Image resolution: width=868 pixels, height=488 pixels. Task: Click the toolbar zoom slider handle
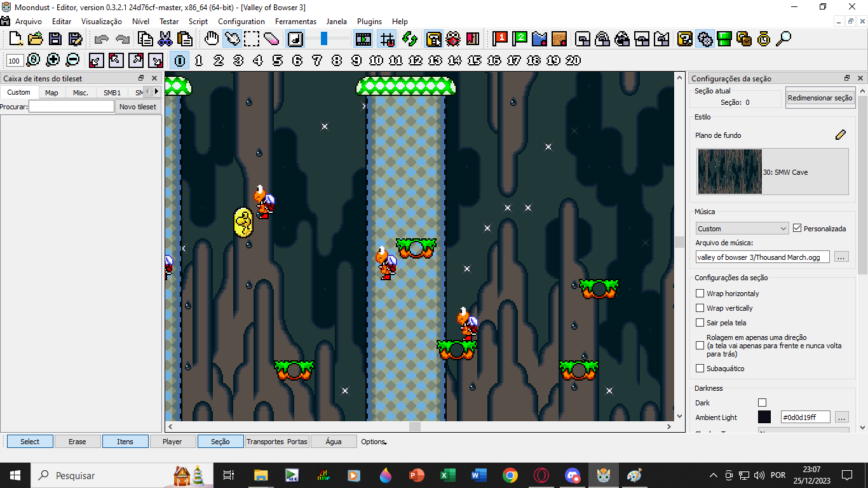tap(324, 39)
